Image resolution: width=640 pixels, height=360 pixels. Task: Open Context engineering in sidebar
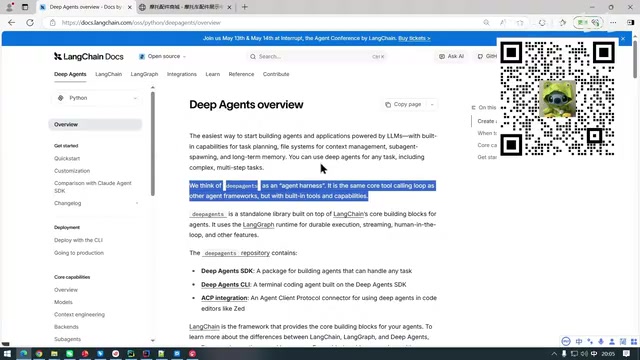coord(79,315)
